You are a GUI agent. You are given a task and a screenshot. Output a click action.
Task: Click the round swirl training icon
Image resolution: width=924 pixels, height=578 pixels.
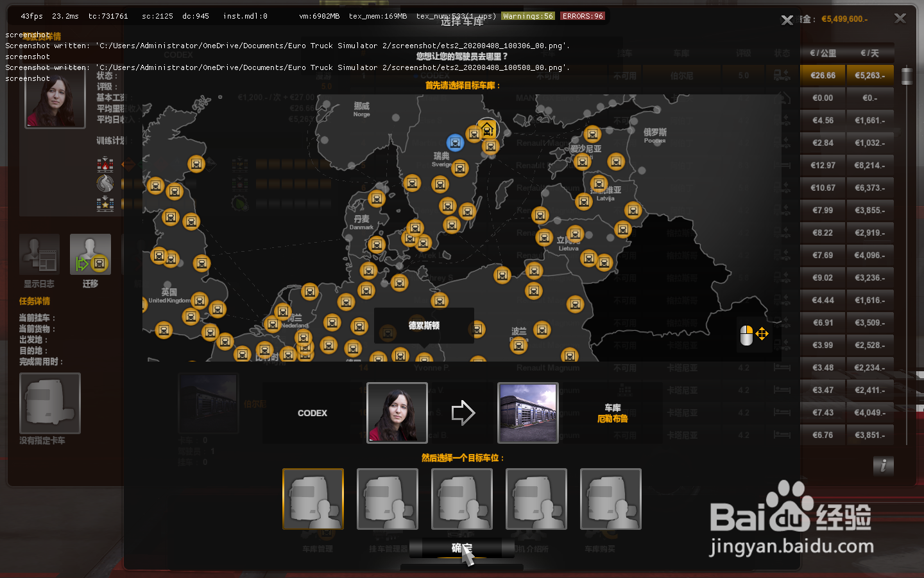click(105, 184)
